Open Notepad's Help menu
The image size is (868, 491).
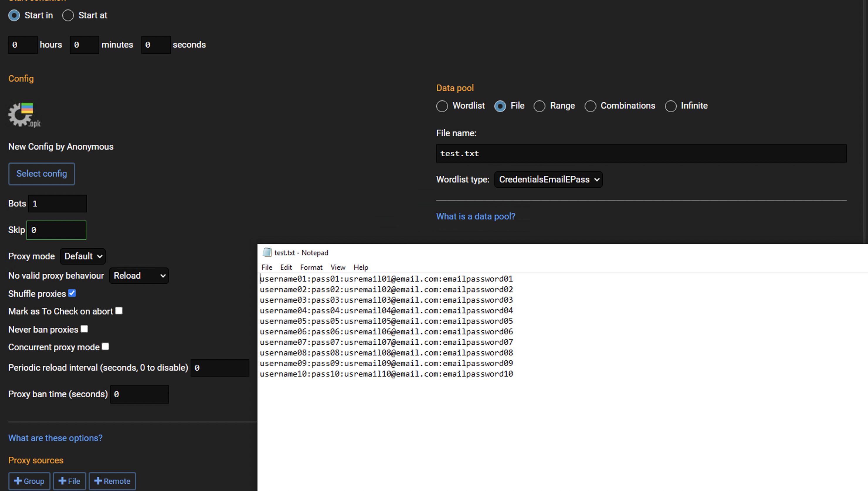click(x=360, y=267)
